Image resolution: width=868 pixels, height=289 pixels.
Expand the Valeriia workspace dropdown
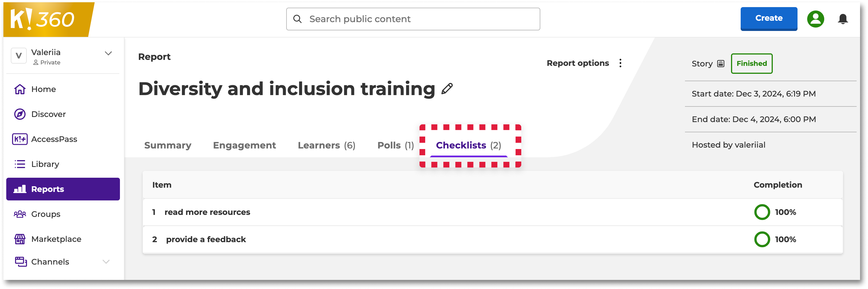(108, 53)
